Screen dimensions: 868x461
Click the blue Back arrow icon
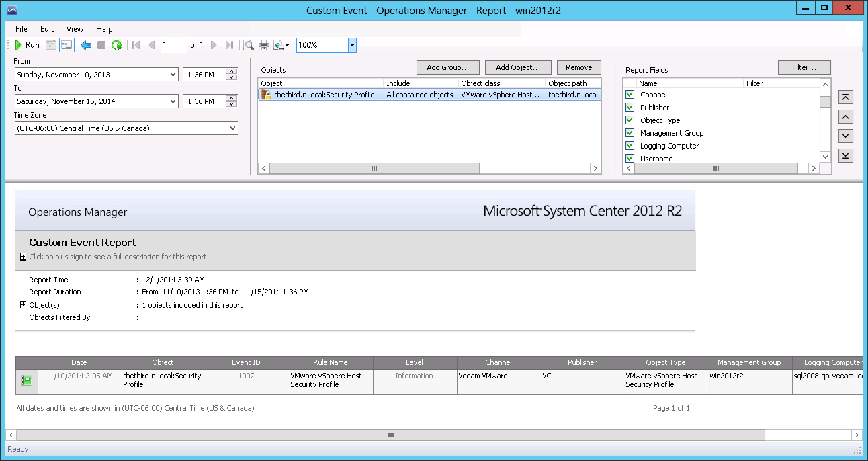[86, 45]
